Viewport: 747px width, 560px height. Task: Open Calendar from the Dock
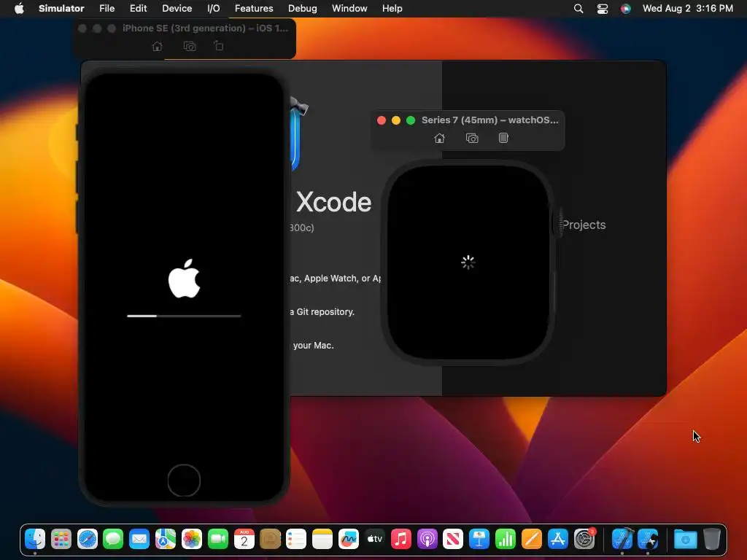tap(244, 539)
